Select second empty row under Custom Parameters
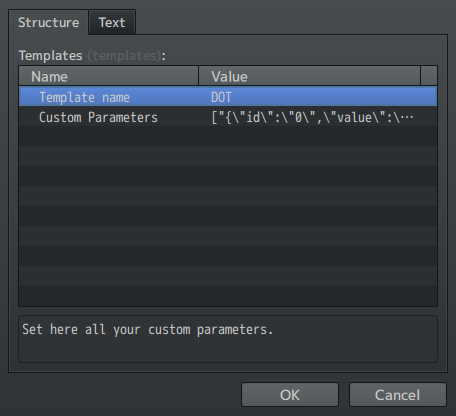456x416 pixels. (228, 156)
